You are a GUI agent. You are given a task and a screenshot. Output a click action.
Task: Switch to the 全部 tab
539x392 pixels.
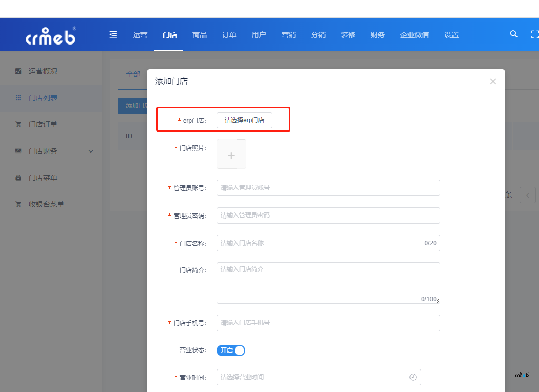pos(133,74)
